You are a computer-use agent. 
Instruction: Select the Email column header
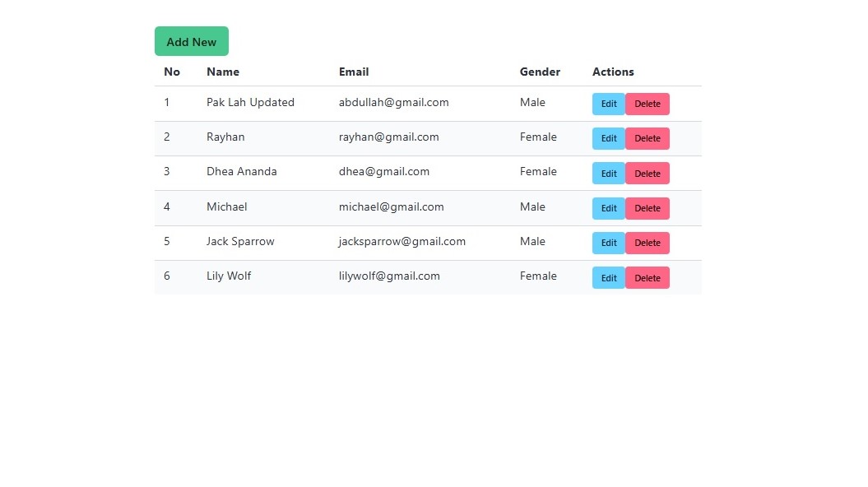coord(354,72)
